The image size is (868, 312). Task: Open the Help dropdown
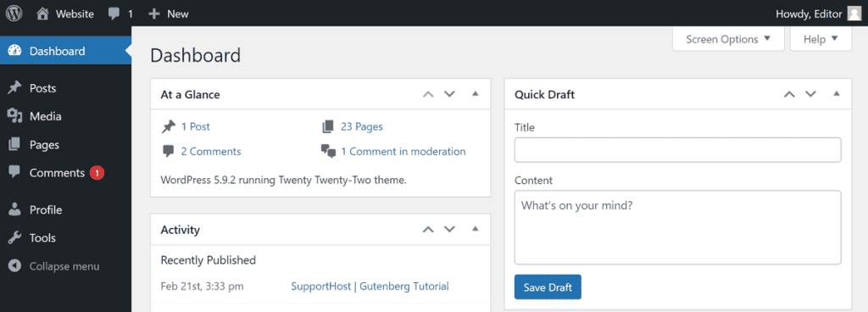[x=821, y=39]
